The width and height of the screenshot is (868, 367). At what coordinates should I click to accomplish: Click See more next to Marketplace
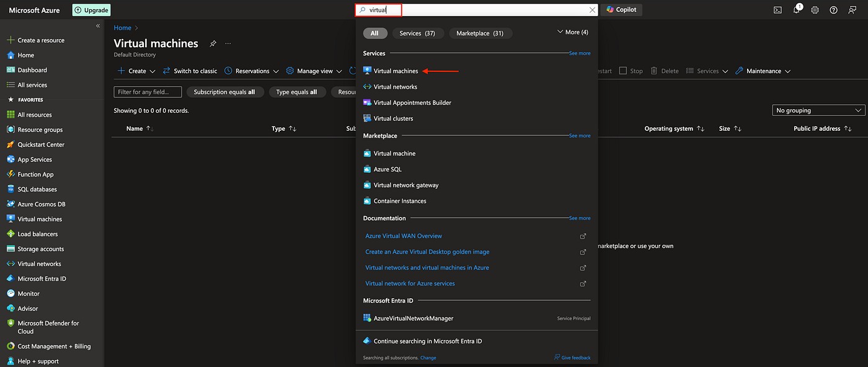click(580, 136)
